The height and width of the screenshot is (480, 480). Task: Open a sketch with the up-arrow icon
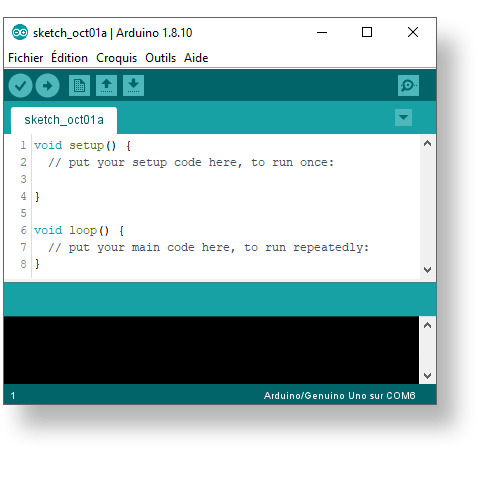[106, 86]
